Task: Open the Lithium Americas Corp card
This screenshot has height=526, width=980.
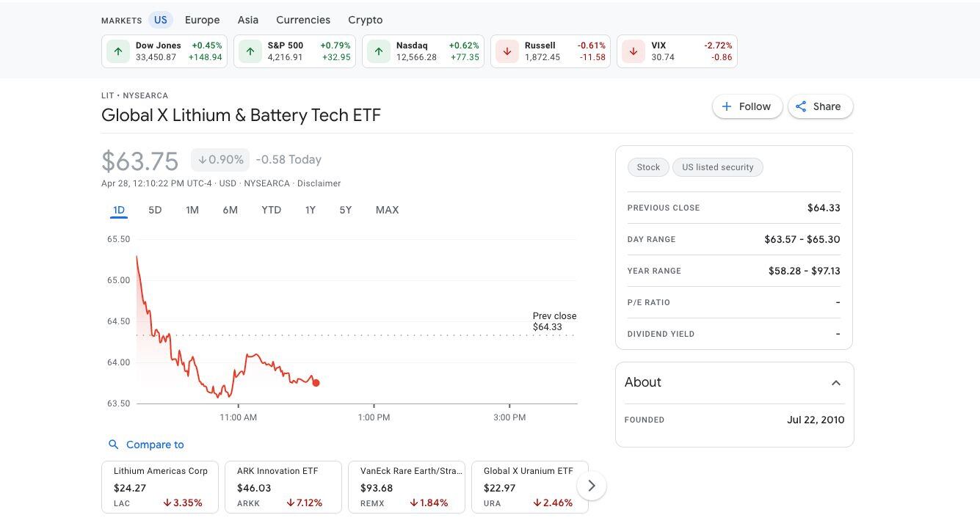Action: [159, 486]
